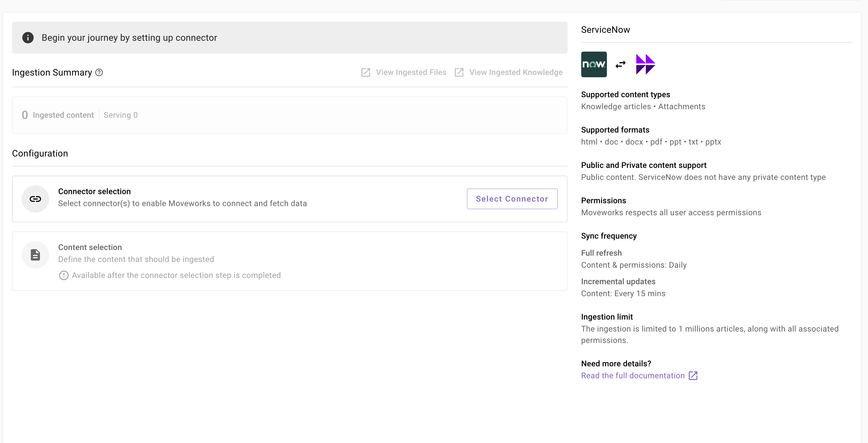868x443 pixels.
Task: Click the View Ingested Files external-link icon
Action: point(366,72)
